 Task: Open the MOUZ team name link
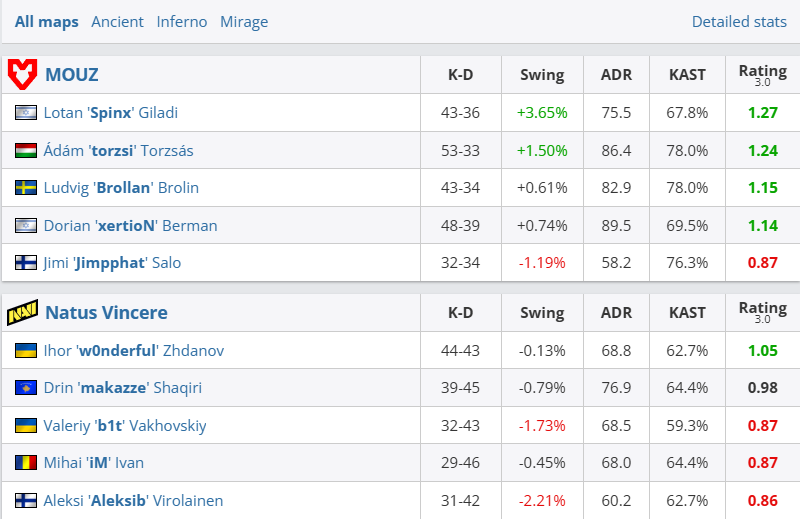click(x=72, y=74)
